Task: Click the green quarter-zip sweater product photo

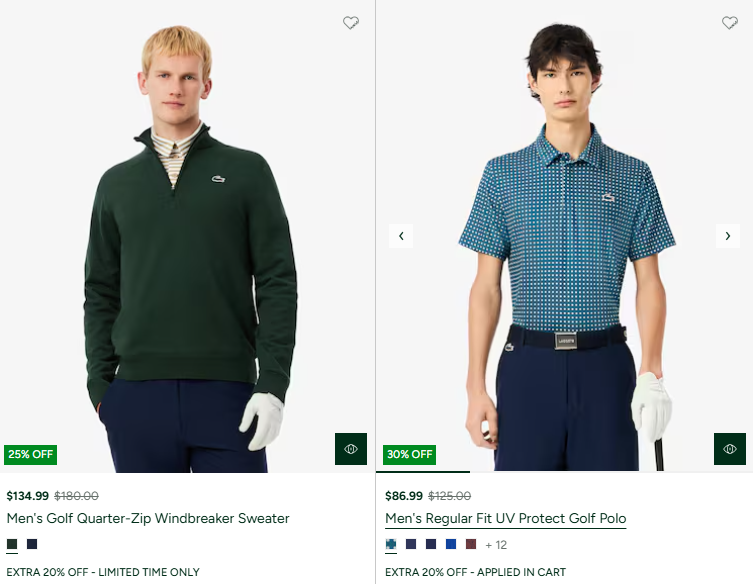Action: click(x=188, y=250)
